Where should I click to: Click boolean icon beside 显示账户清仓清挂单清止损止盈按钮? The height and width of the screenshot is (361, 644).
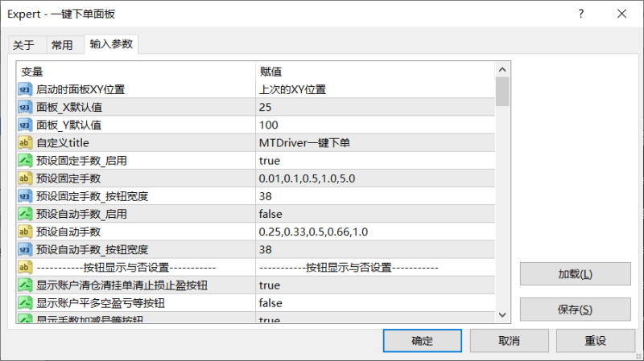tap(25, 285)
